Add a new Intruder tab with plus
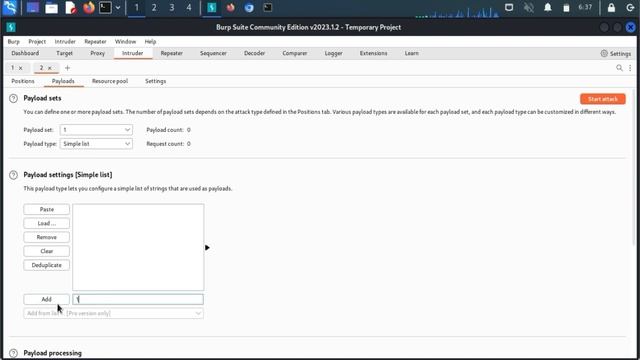This screenshot has height=360, width=640. click(x=68, y=68)
